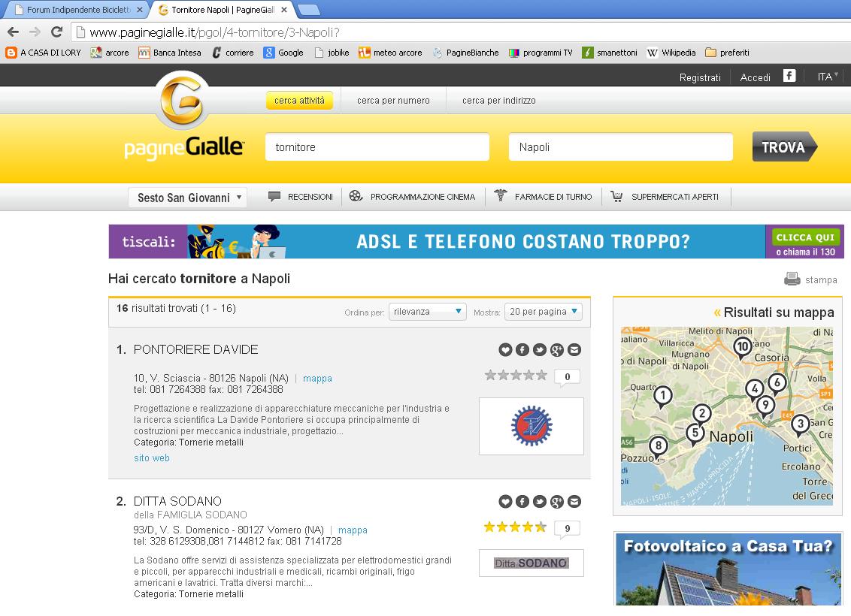Screen dimensions: 851x616
Task: Share PONTORIERE DAVIDE on Twitter
Action: pos(540,350)
